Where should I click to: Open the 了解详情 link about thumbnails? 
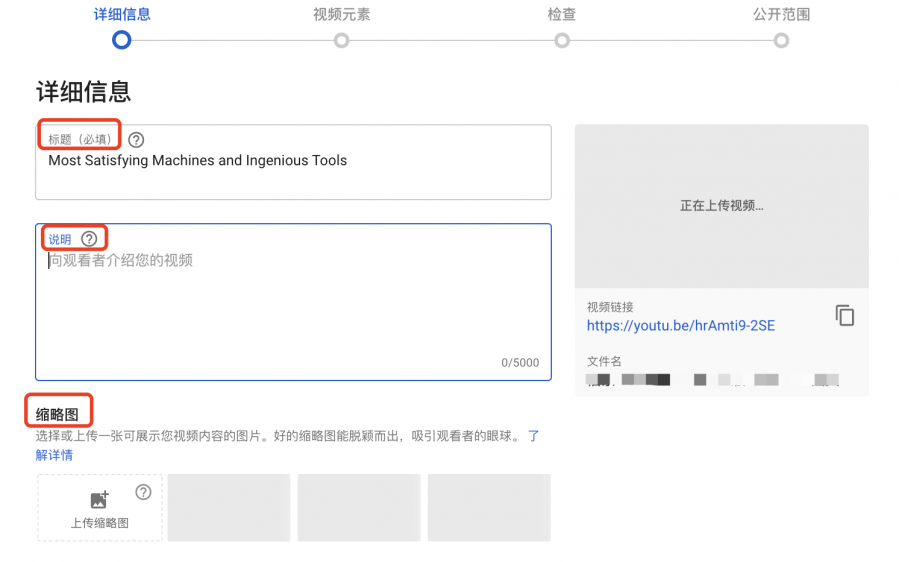pos(54,455)
